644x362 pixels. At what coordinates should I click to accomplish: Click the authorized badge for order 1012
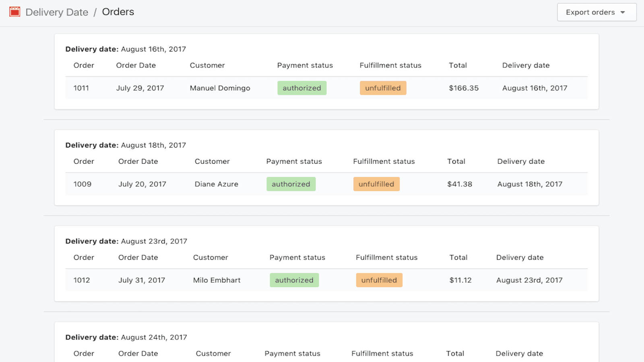[x=294, y=280]
